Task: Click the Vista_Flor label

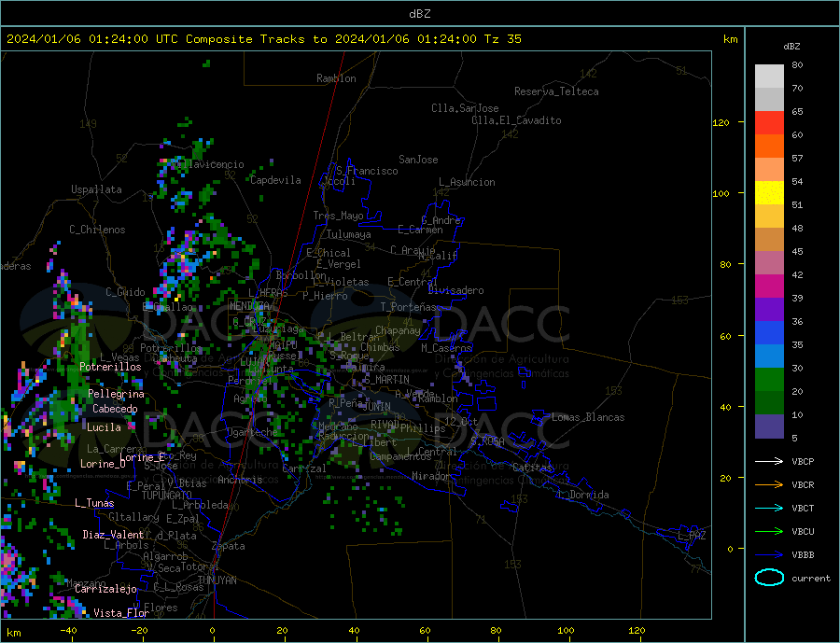Action: 121,613
